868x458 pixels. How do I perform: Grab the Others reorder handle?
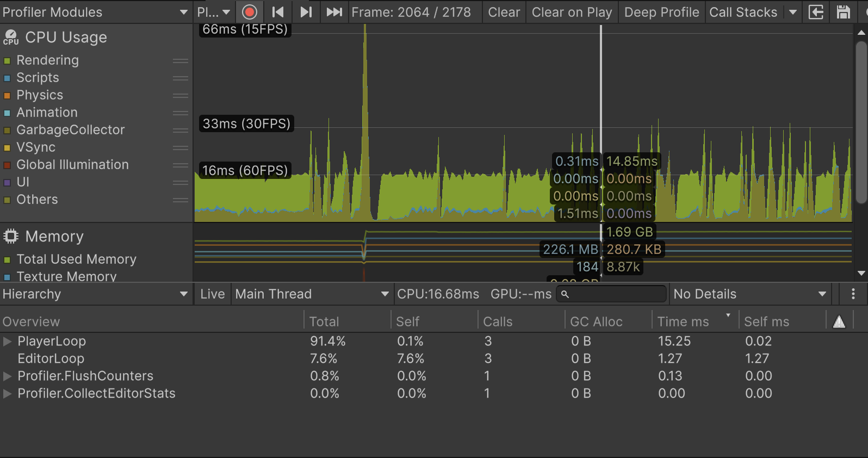(181, 200)
